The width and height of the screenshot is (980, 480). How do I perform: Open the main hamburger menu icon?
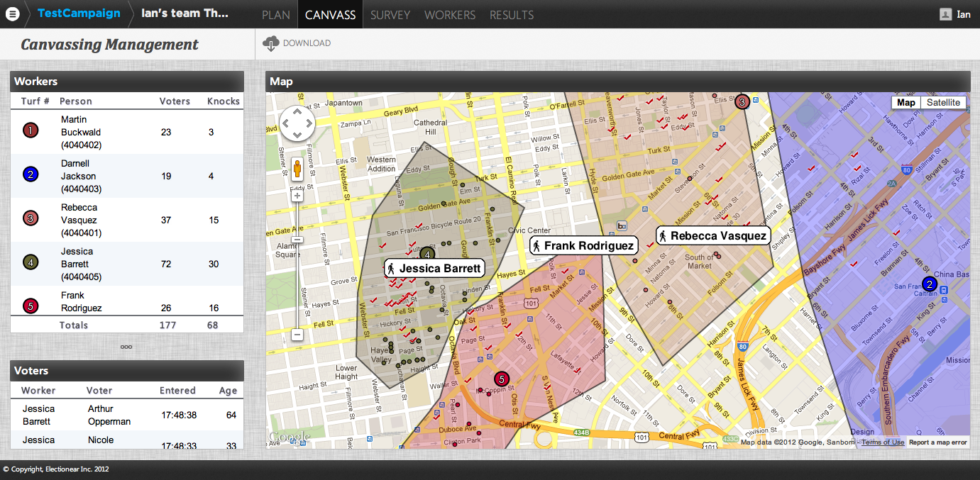point(13,14)
